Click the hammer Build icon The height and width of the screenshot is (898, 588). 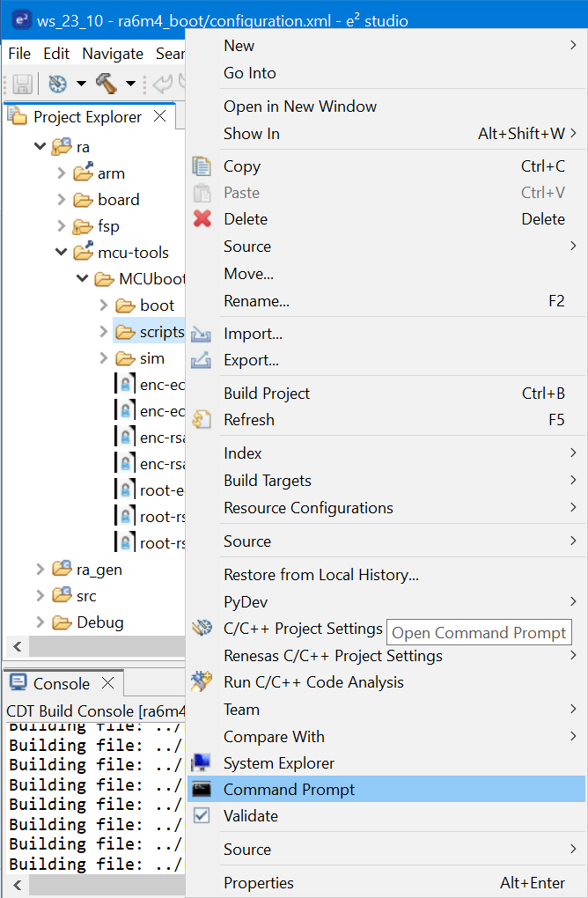tap(107, 84)
